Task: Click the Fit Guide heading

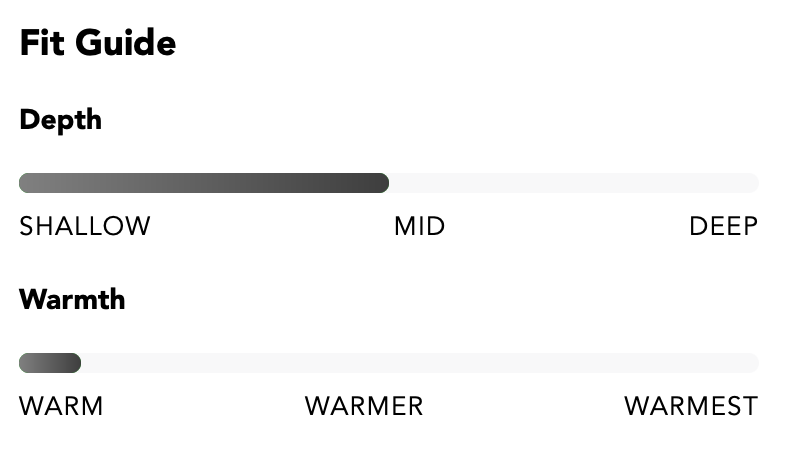Action: click(98, 43)
